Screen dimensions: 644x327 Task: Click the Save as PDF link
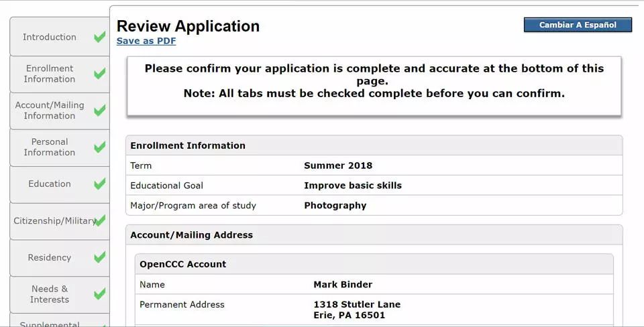click(x=146, y=41)
